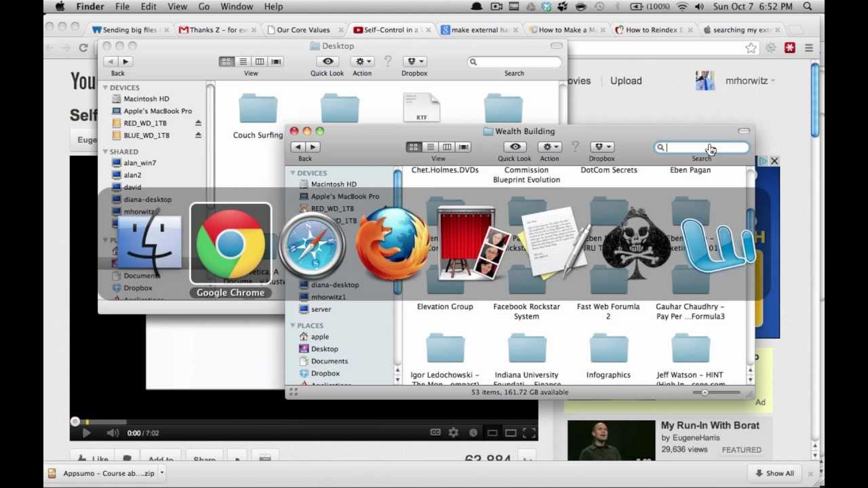The height and width of the screenshot is (488, 868).
Task: Open Go menu in menu bar
Action: tap(204, 7)
